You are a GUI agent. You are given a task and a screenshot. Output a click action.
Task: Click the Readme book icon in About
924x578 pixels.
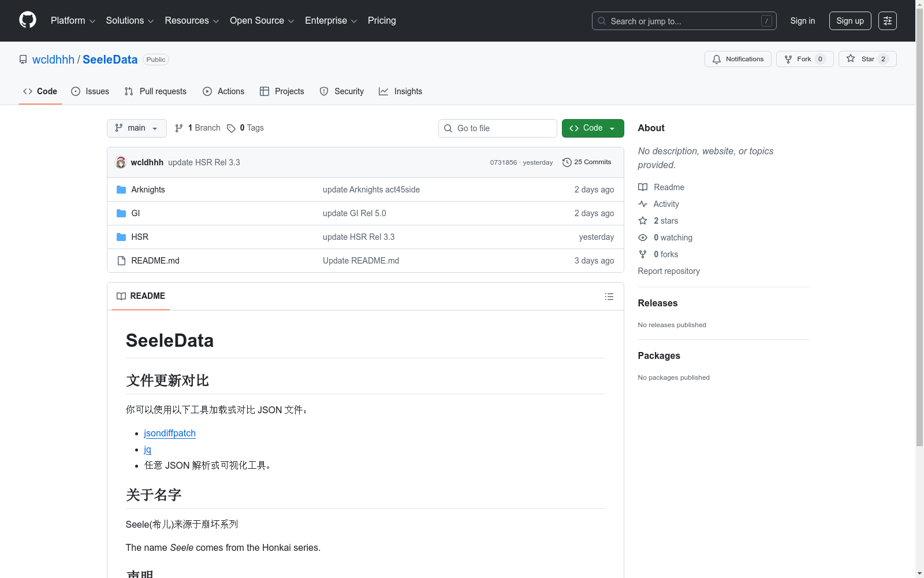pyautogui.click(x=643, y=187)
